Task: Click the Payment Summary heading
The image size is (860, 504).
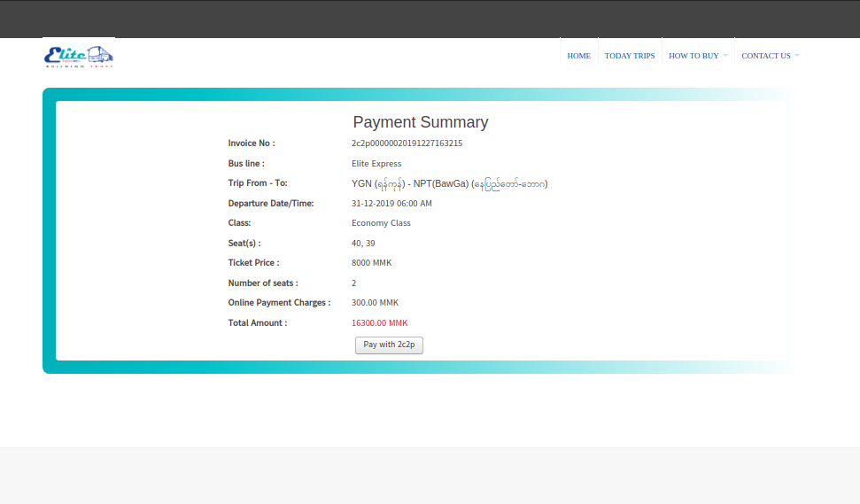Action: (x=421, y=122)
